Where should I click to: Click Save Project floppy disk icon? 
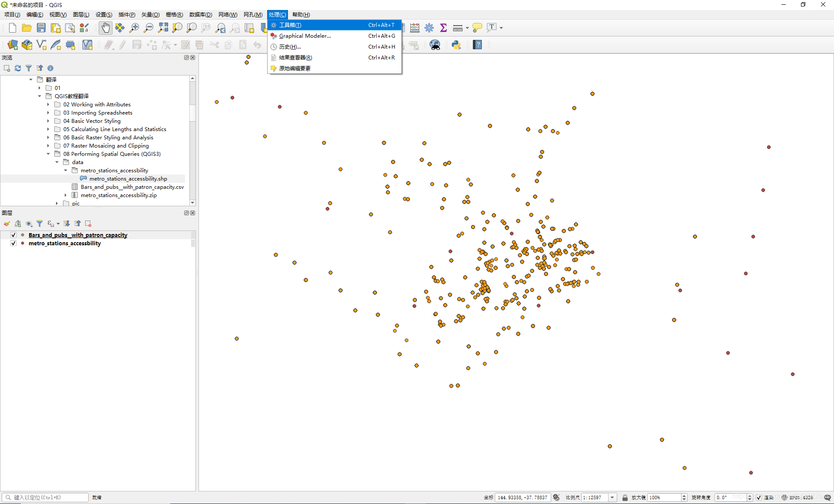point(41,28)
